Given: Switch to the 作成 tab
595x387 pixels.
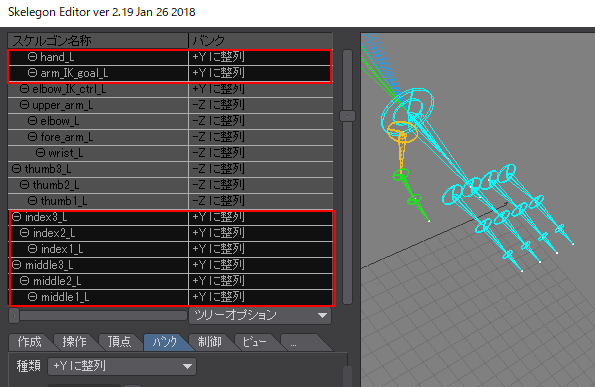Looking at the screenshot, I should click(x=29, y=342).
